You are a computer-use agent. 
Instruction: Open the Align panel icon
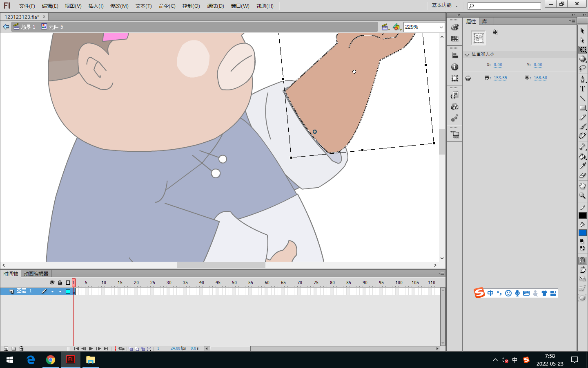[x=454, y=55]
